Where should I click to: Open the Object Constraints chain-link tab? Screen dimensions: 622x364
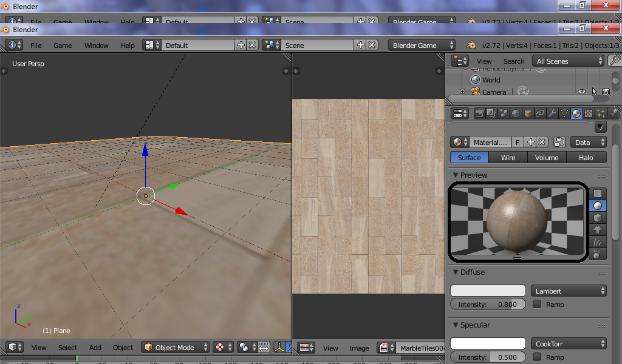[539, 113]
